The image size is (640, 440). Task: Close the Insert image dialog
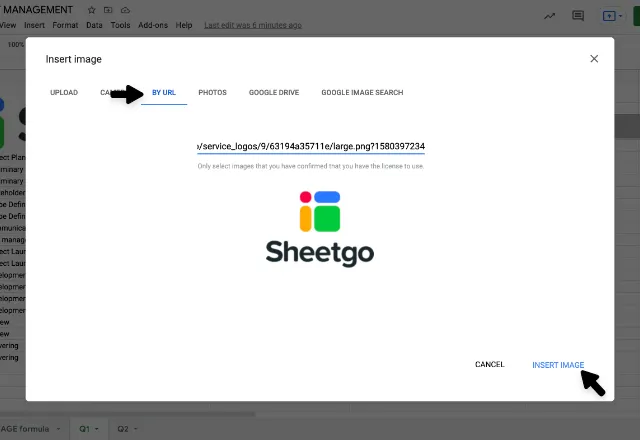click(x=594, y=59)
